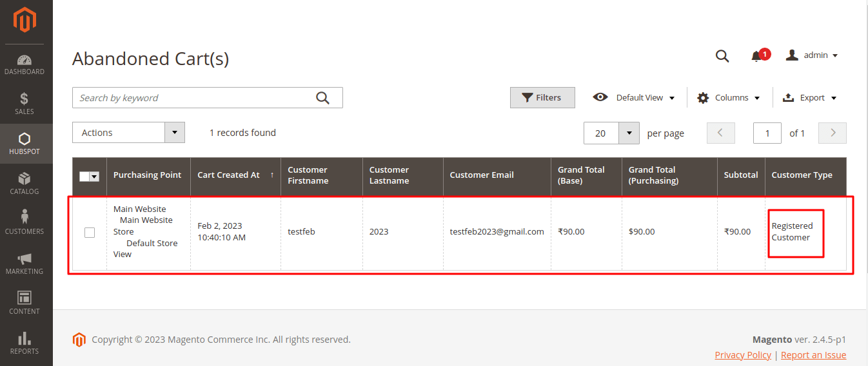Click the magnifier icon in the page header

pyautogui.click(x=722, y=56)
